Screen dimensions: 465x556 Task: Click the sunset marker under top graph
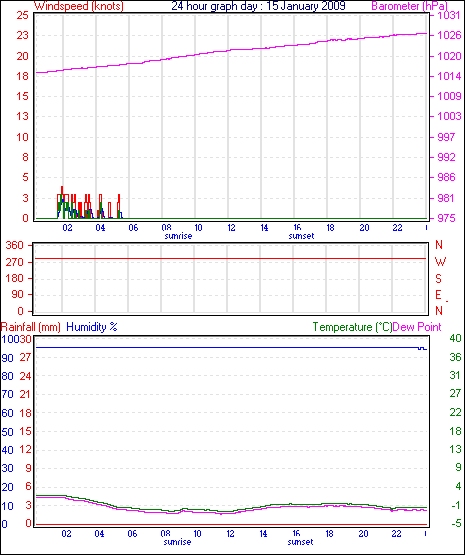(x=301, y=236)
